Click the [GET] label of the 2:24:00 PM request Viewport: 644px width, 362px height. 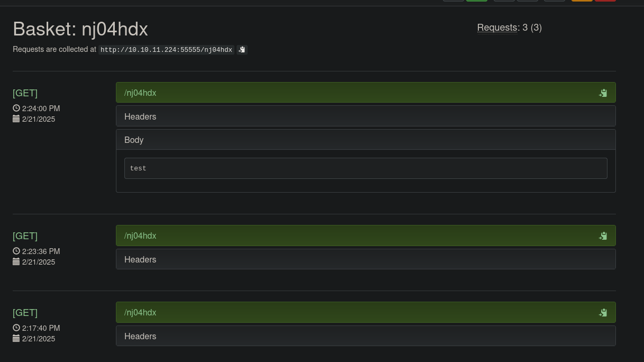(25, 93)
